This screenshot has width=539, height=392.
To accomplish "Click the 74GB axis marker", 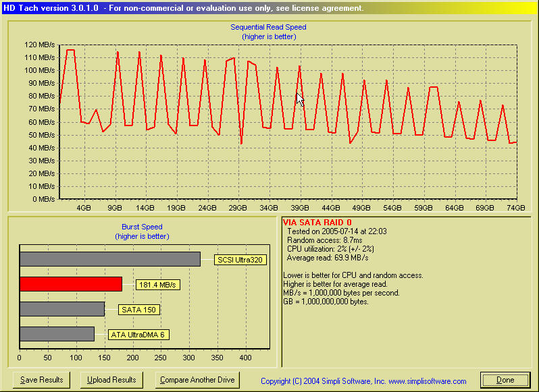I will point(516,208).
